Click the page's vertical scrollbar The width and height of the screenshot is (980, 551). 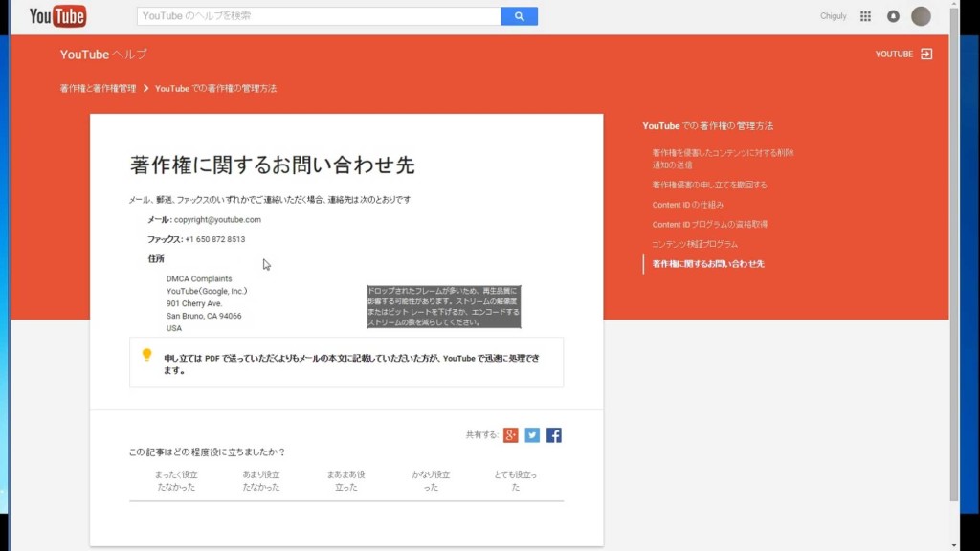pos(953,258)
